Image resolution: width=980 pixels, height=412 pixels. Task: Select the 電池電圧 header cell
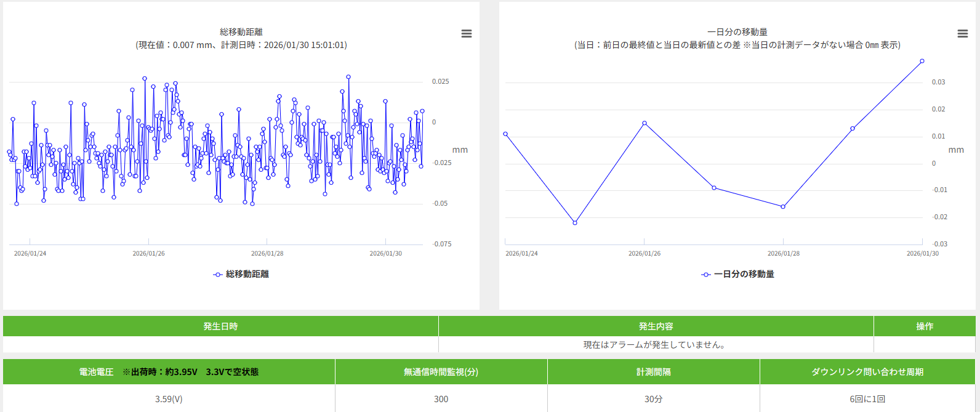click(x=169, y=372)
